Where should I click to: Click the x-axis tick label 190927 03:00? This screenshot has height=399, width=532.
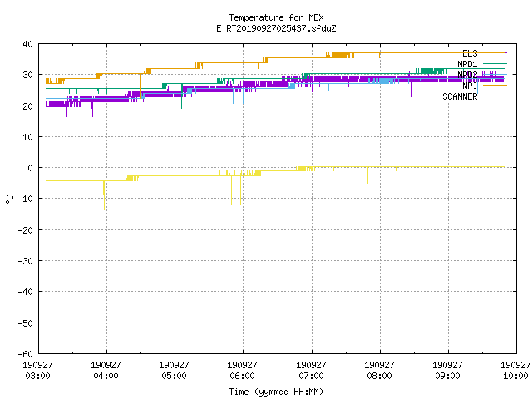pyautogui.click(x=37, y=371)
